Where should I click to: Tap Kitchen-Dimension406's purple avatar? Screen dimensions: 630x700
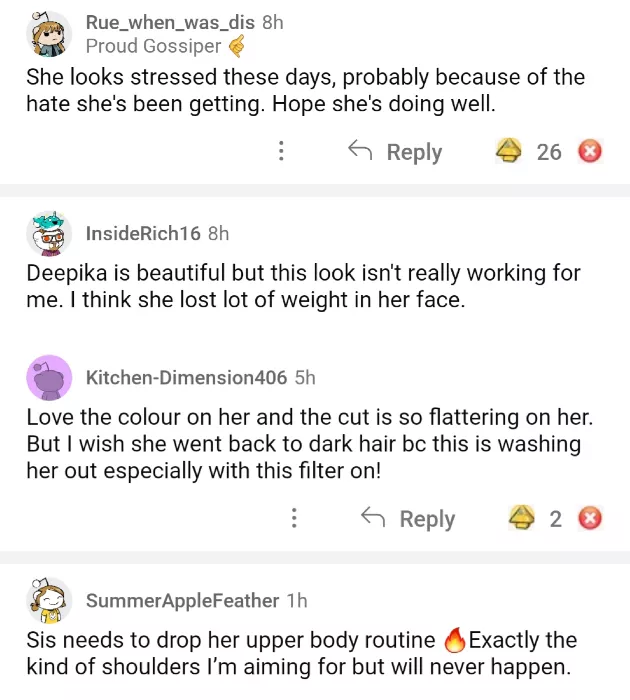49,378
